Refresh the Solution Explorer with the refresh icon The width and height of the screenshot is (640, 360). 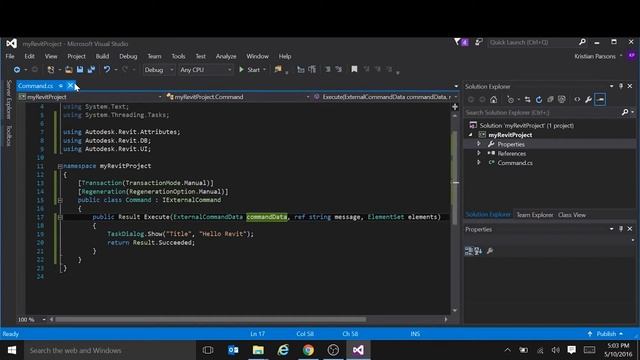coord(539,100)
